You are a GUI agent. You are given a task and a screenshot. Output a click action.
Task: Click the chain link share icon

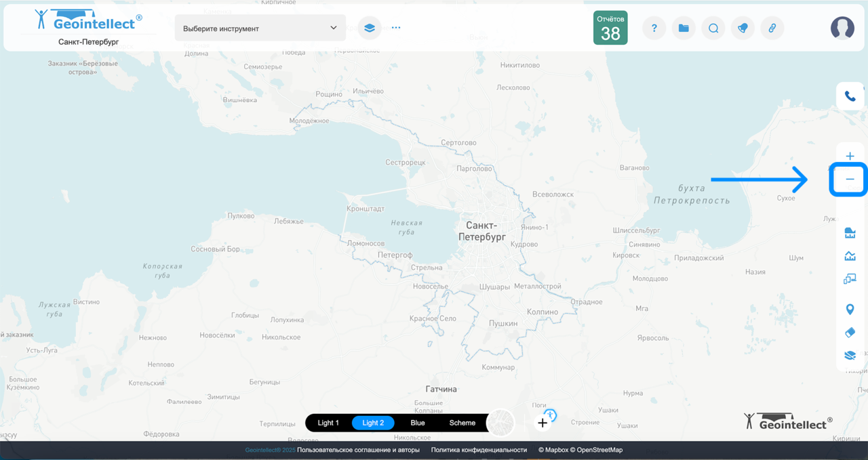click(772, 28)
